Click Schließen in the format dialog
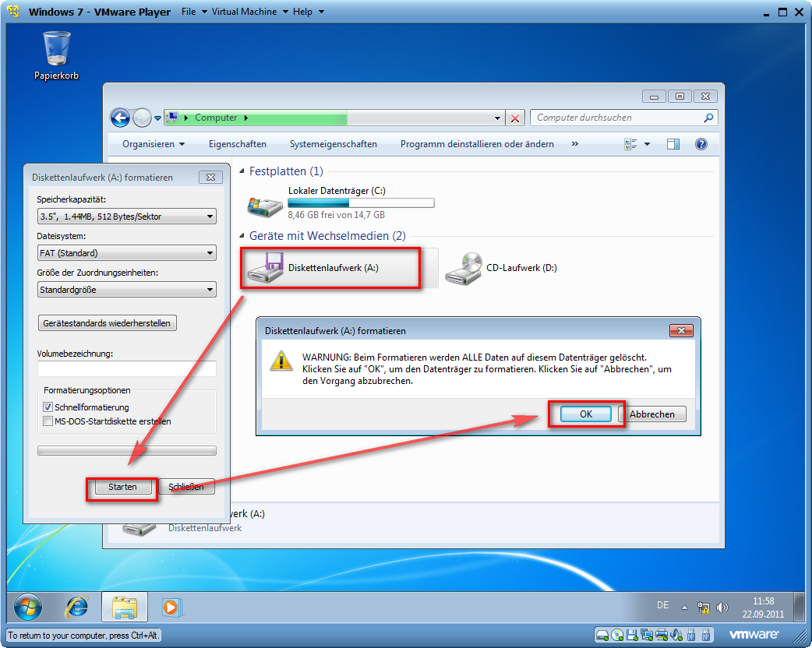 pyautogui.click(x=186, y=487)
